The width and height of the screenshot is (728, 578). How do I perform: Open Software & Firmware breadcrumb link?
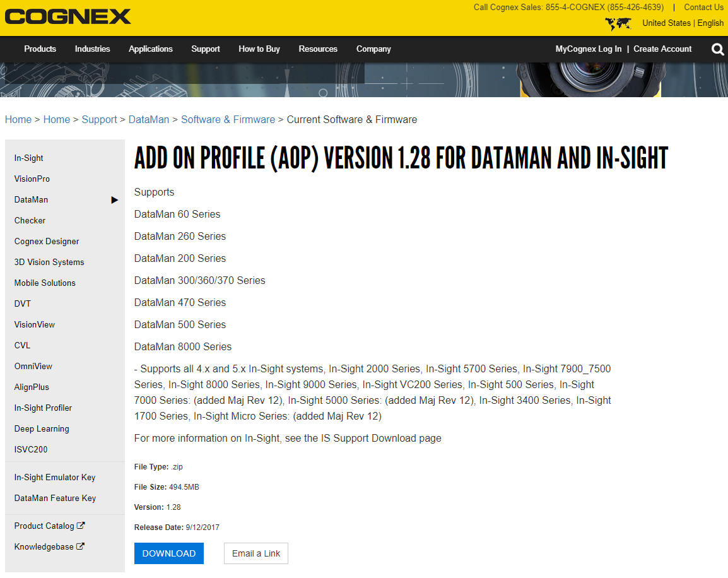pos(228,119)
